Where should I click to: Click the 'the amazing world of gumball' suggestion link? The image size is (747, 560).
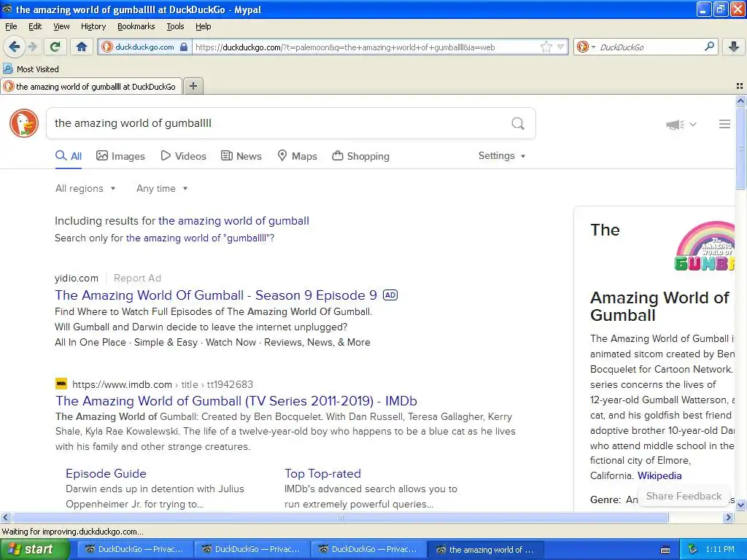(x=233, y=221)
